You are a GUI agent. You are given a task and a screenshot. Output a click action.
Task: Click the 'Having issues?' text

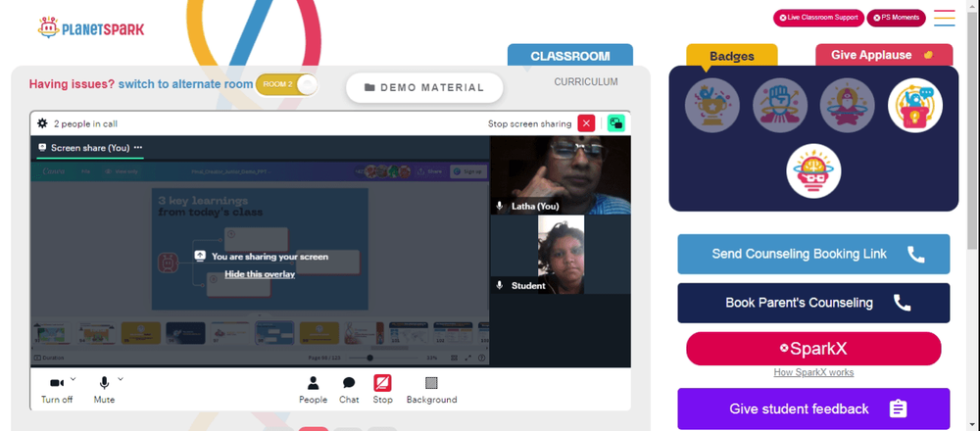(72, 84)
